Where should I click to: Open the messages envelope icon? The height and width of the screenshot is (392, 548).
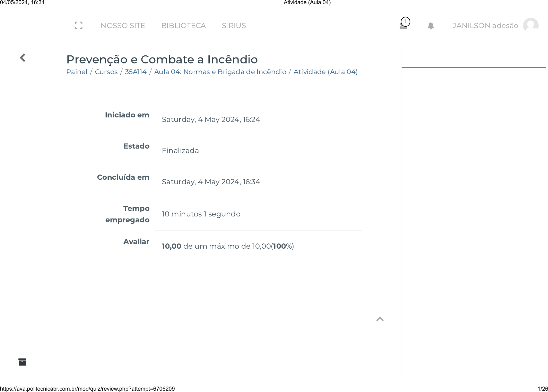pyautogui.click(x=403, y=26)
